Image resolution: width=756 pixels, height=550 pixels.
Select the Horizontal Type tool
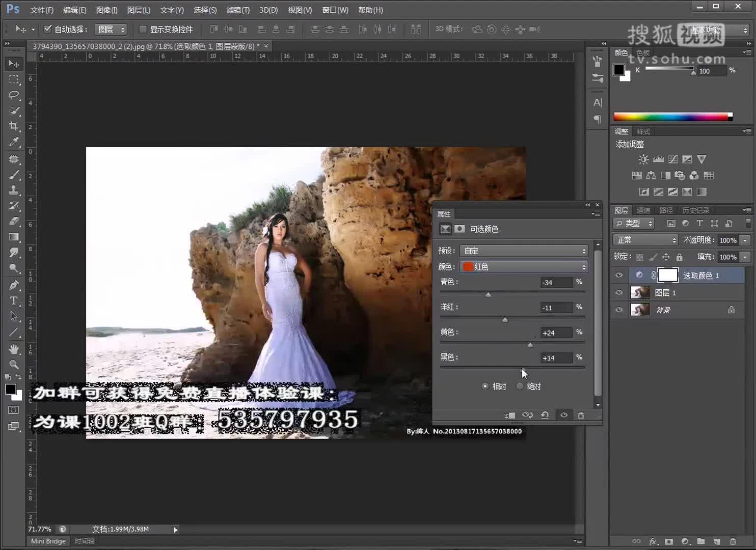click(14, 300)
